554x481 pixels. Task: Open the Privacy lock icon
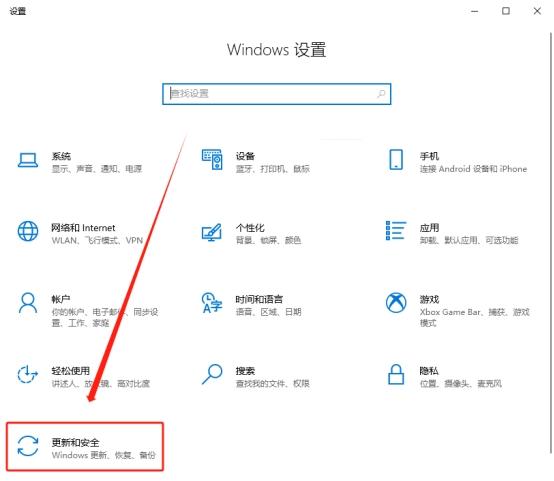click(x=396, y=374)
